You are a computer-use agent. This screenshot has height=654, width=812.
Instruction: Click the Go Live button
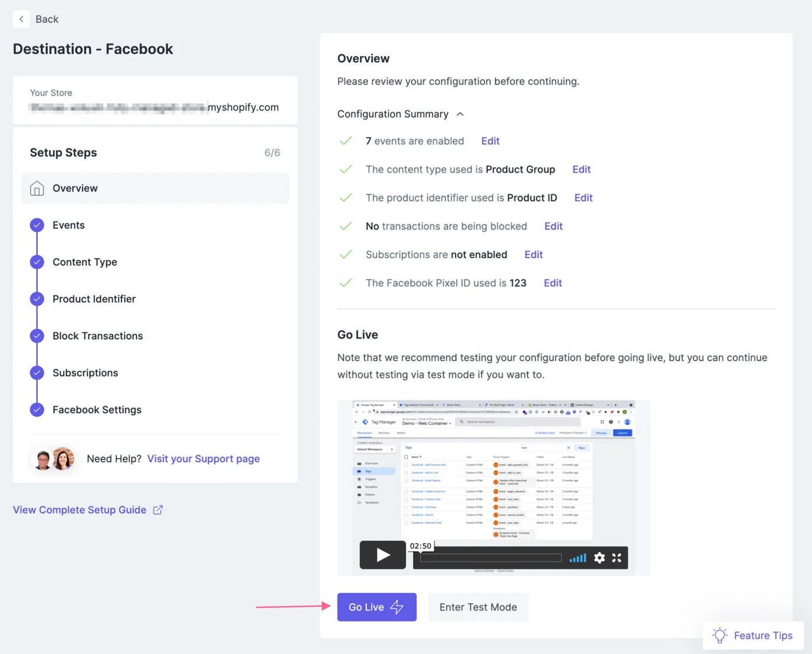[377, 607]
